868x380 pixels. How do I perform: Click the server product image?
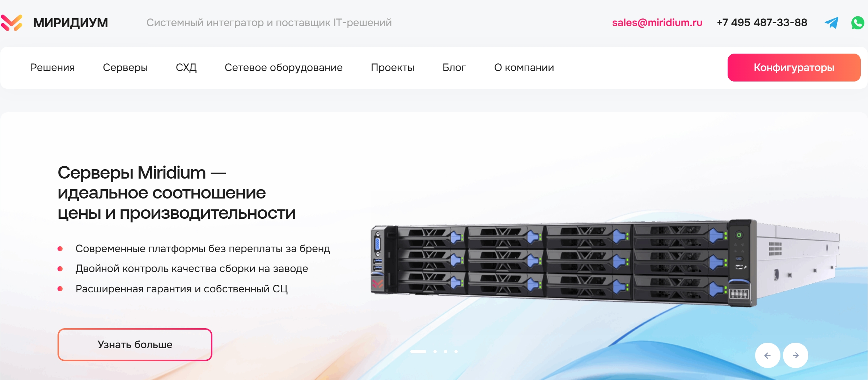[x=605, y=263]
